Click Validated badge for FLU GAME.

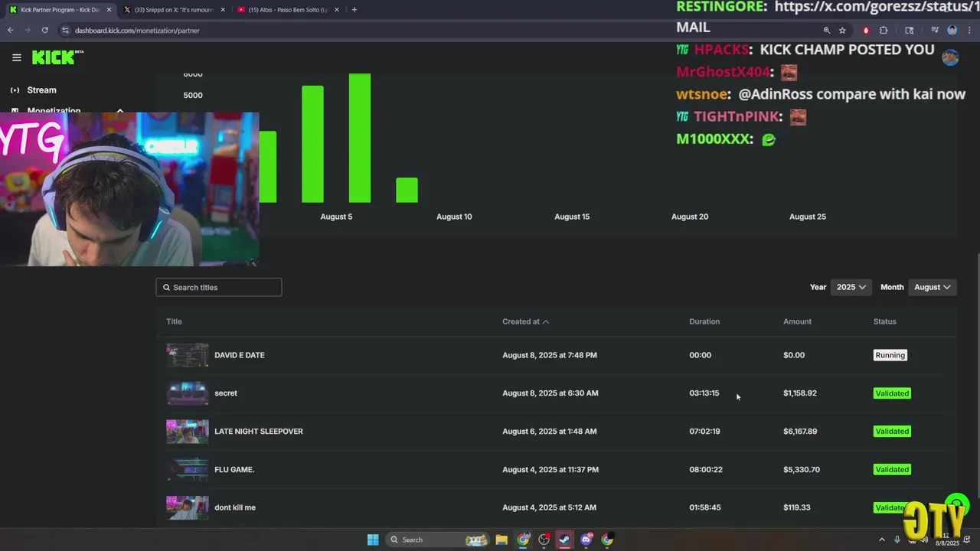click(x=892, y=470)
